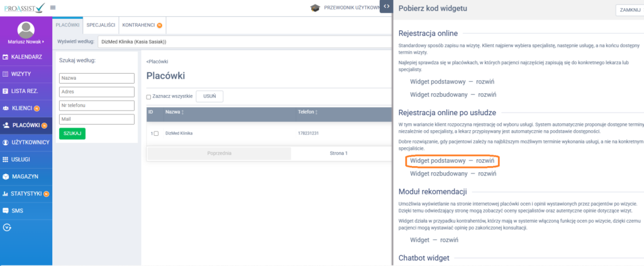
Task: Select the DizMed Klinika row checkbox
Action: [156, 133]
